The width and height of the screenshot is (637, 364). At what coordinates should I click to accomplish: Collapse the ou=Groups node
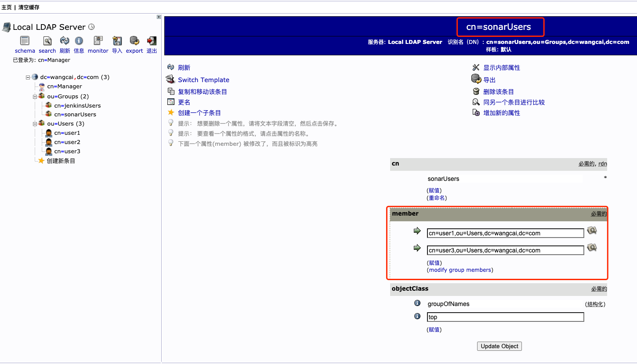(x=34, y=96)
